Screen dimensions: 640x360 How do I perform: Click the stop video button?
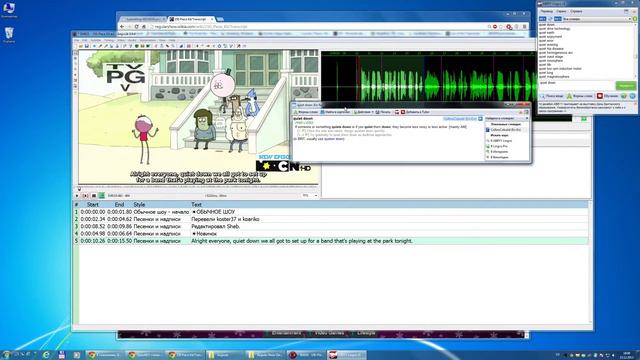93,196
